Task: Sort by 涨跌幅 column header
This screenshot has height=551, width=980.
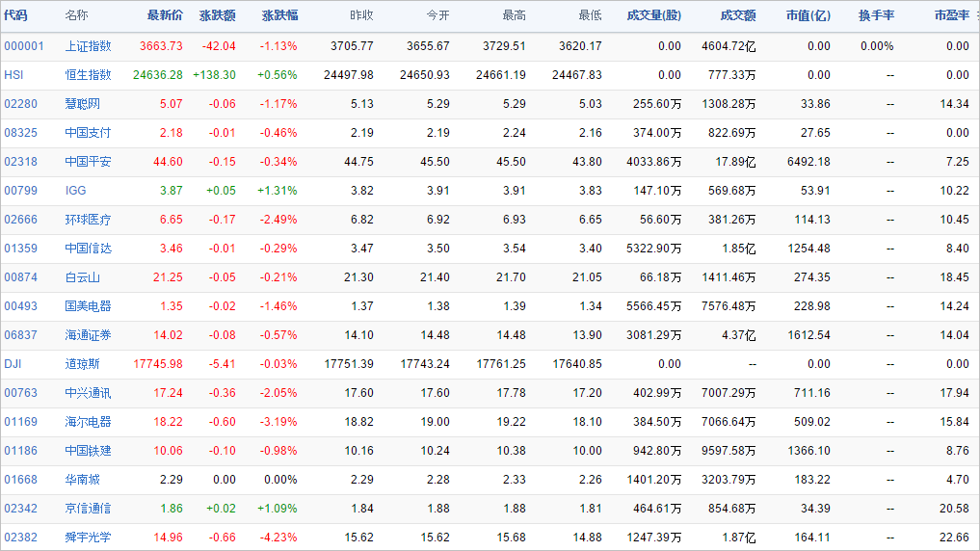Action: [280, 15]
